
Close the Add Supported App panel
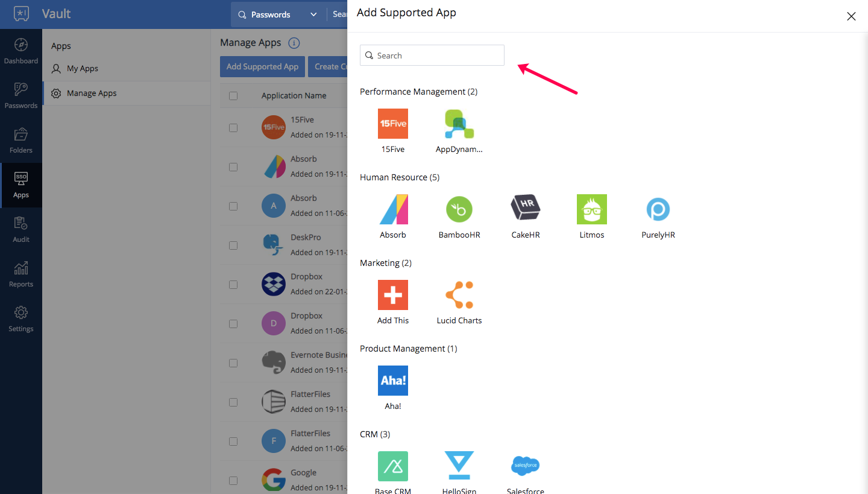click(x=851, y=16)
